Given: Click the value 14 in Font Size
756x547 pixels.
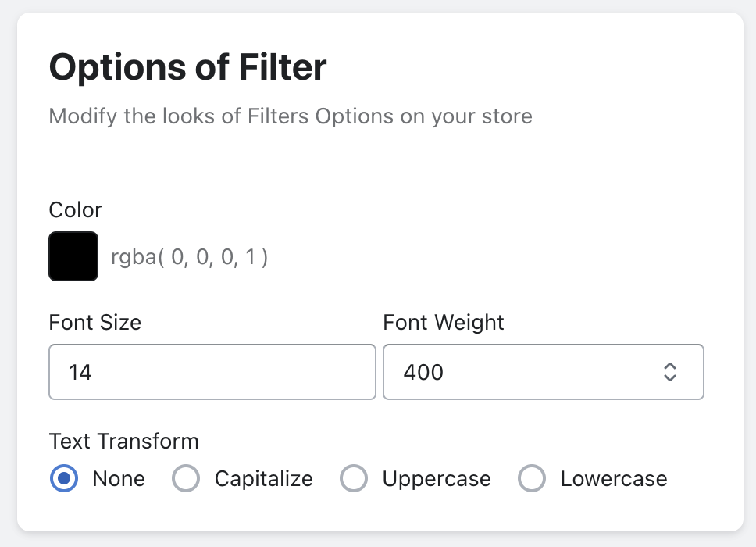Looking at the screenshot, I should coord(80,372).
